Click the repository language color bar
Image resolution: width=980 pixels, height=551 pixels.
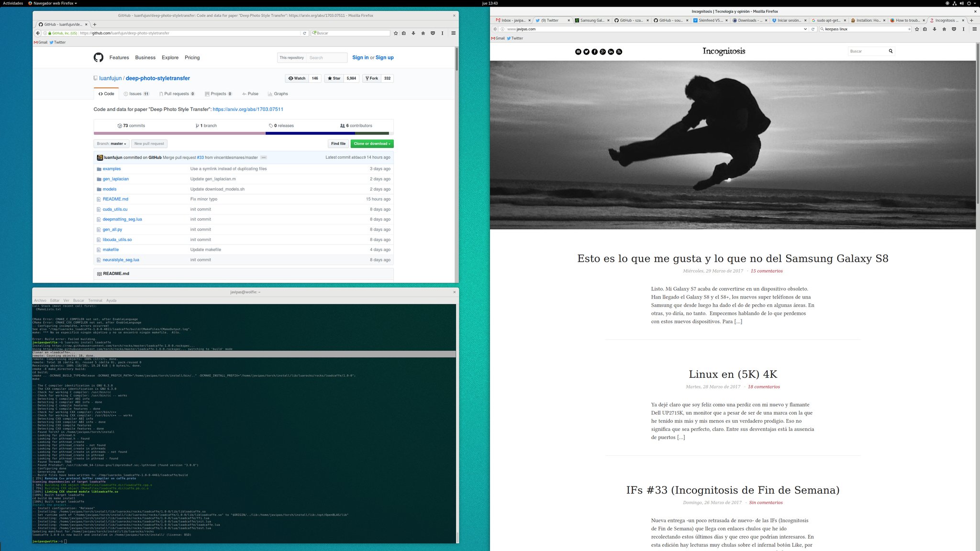(x=243, y=133)
